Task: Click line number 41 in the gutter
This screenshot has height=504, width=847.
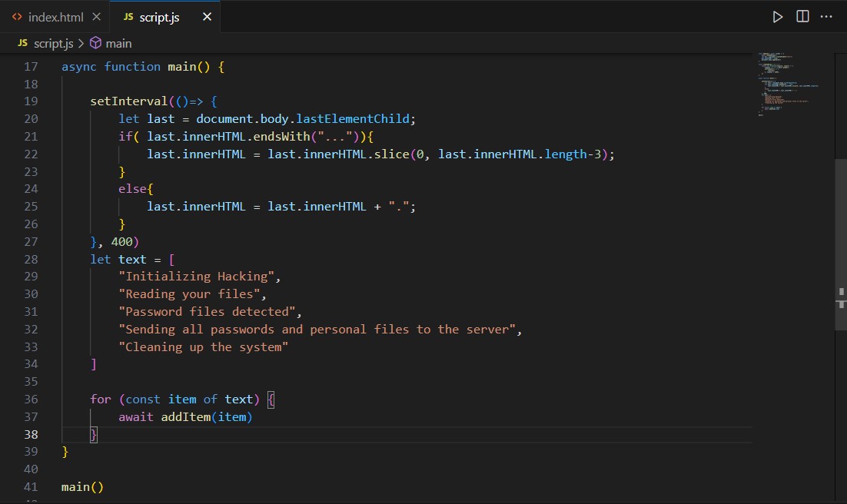Action: [31, 487]
